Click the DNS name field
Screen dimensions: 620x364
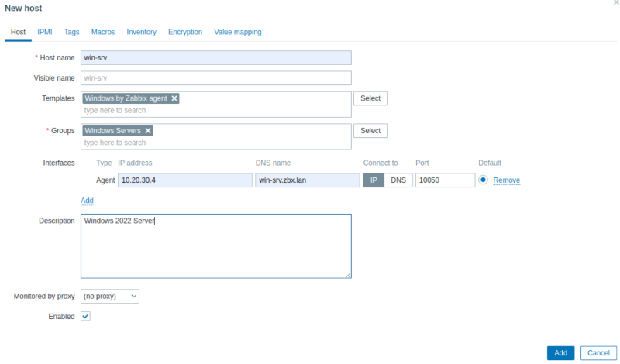tap(307, 180)
